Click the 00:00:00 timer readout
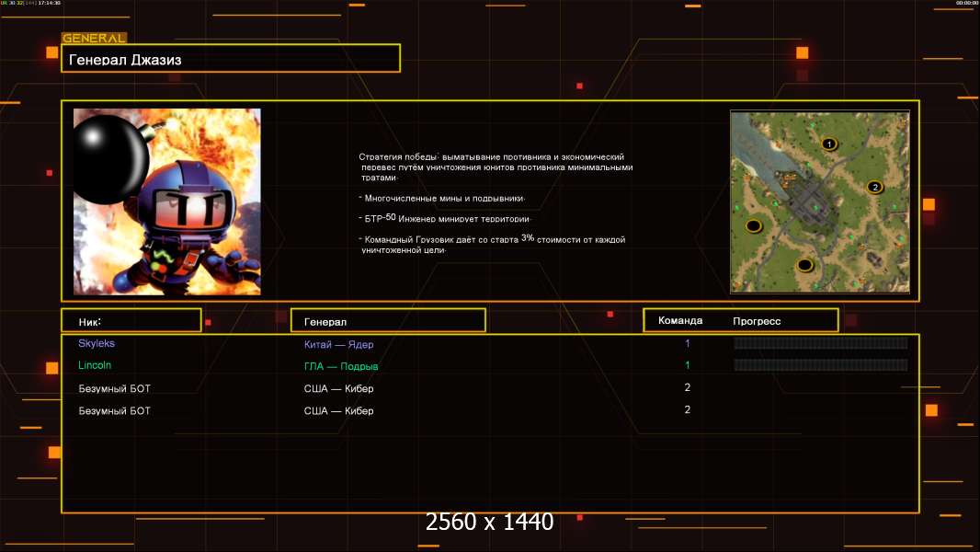 pyautogui.click(x=966, y=3)
